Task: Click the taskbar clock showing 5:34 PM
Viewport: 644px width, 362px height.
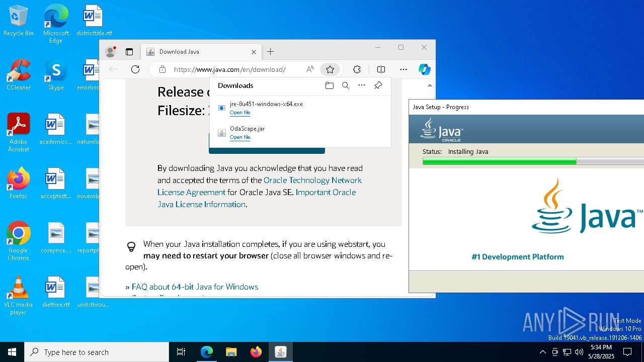Action: pos(601,352)
